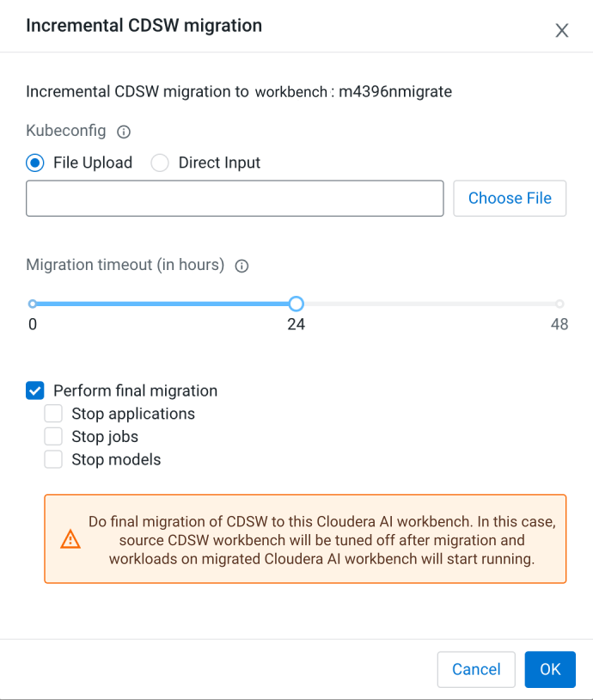This screenshot has height=700, width=593.
Task: Enable the Stop jobs checkbox
Action: point(54,437)
